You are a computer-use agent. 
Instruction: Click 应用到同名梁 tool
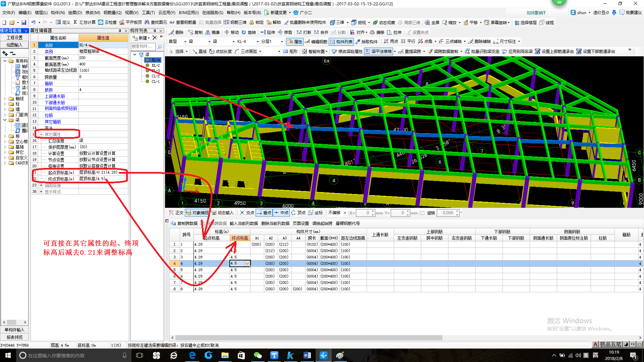517,51
